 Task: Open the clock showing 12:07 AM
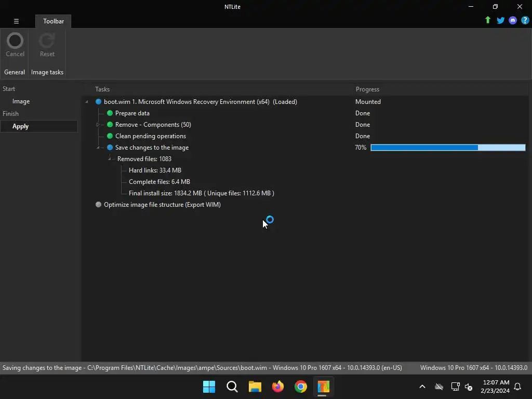pos(495,387)
